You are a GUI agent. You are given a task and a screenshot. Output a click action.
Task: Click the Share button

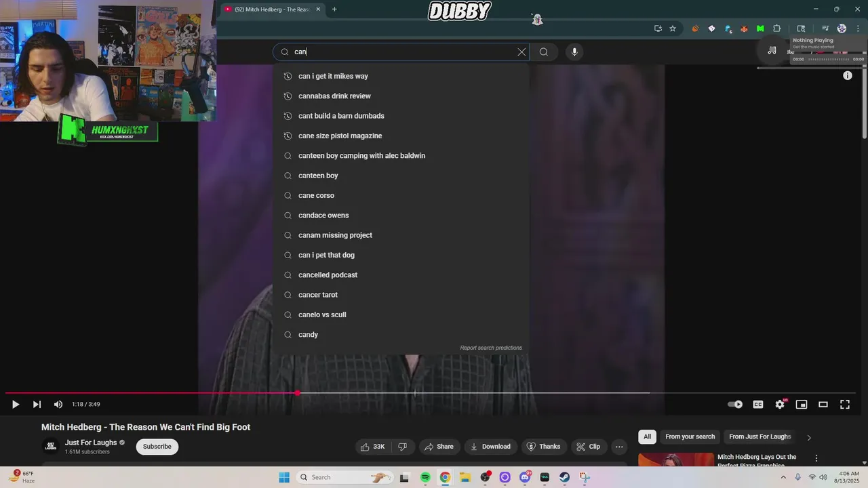click(x=439, y=447)
